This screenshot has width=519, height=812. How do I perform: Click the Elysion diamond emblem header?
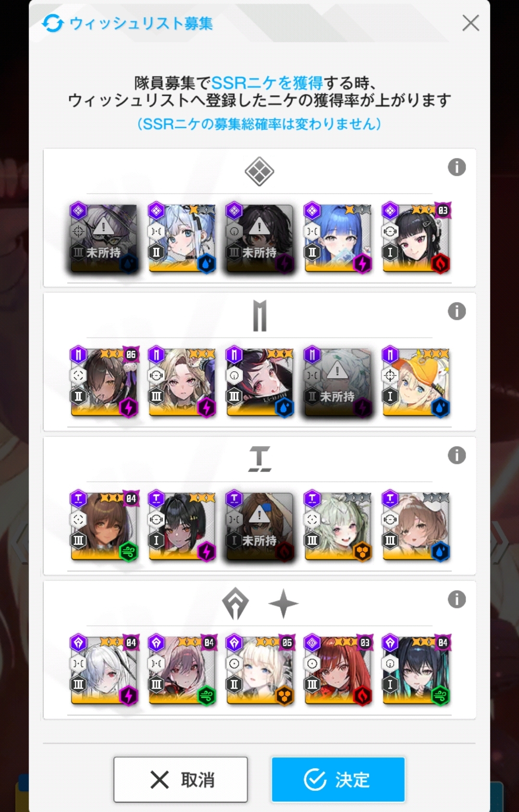coord(259,171)
